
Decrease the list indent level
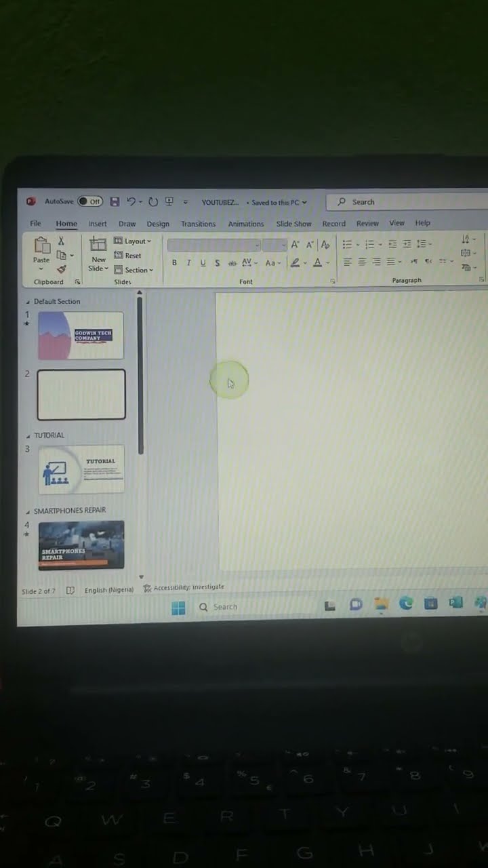[x=392, y=244]
